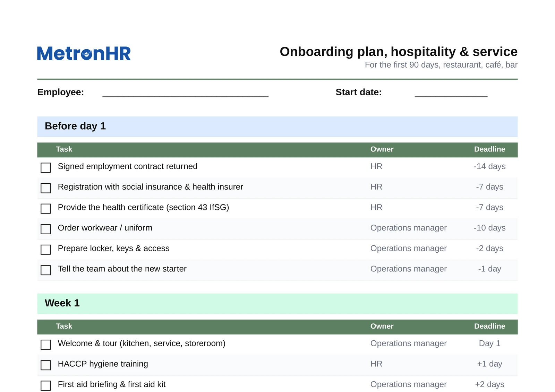This screenshot has width=555, height=392.
Task: Click Operations manager owner for locker row
Action: tap(409, 248)
